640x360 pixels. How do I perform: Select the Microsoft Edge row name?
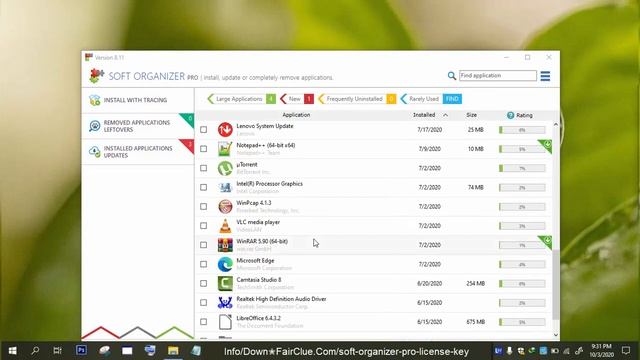255,260
